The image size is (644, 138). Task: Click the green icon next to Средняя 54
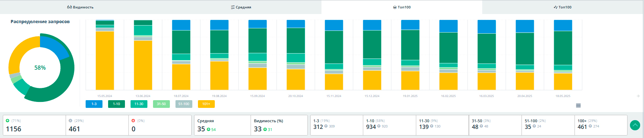pyautogui.click(x=208, y=130)
